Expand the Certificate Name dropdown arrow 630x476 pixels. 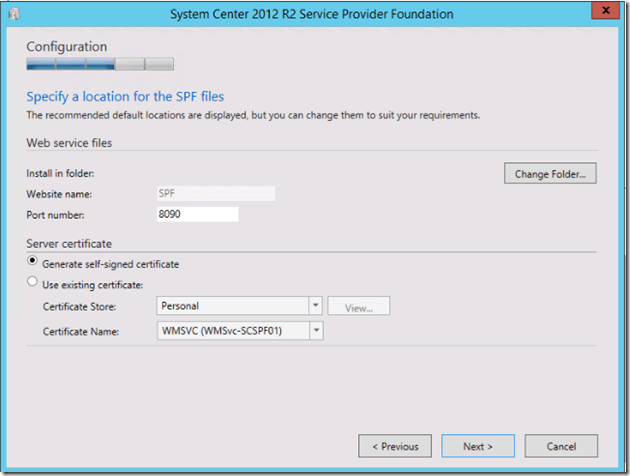pos(316,330)
